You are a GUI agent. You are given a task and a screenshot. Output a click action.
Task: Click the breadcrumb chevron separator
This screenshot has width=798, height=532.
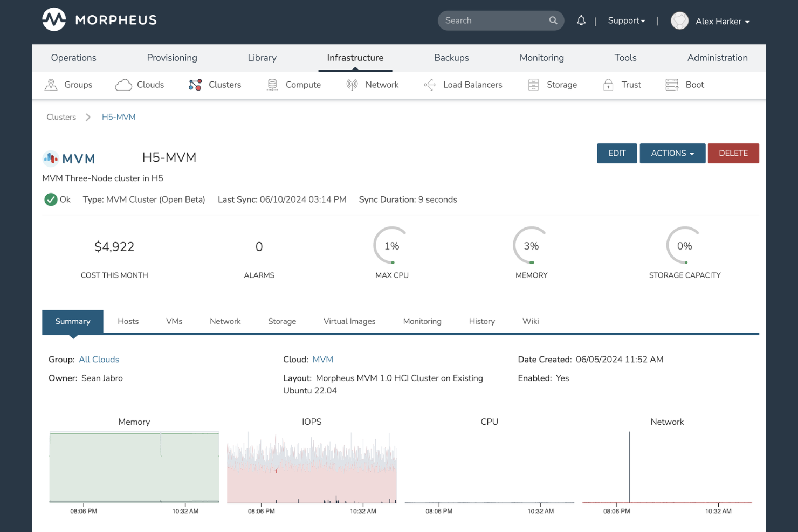click(x=88, y=117)
